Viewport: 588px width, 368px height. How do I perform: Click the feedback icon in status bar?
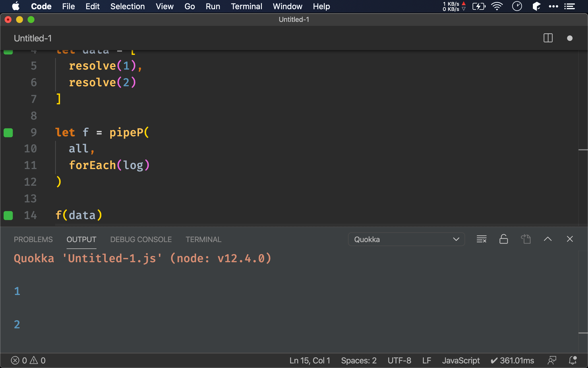pyautogui.click(x=552, y=361)
